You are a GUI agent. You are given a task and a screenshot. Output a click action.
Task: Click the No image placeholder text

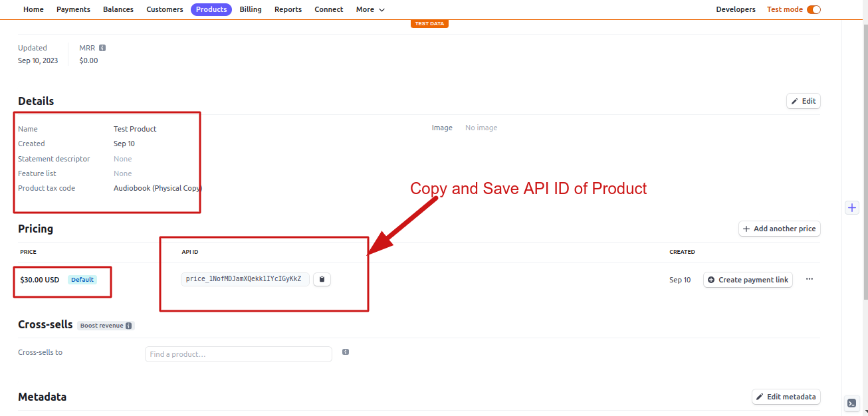point(481,128)
